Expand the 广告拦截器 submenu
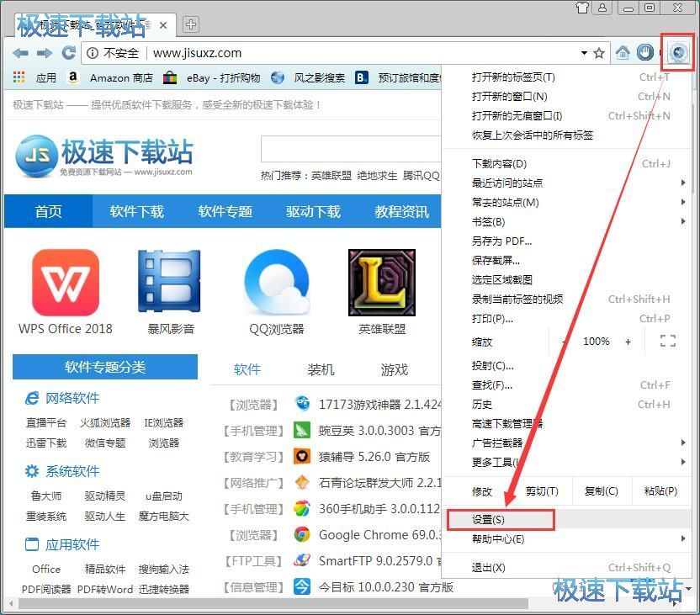The width and height of the screenshot is (700, 615). [x=683, y=443]
